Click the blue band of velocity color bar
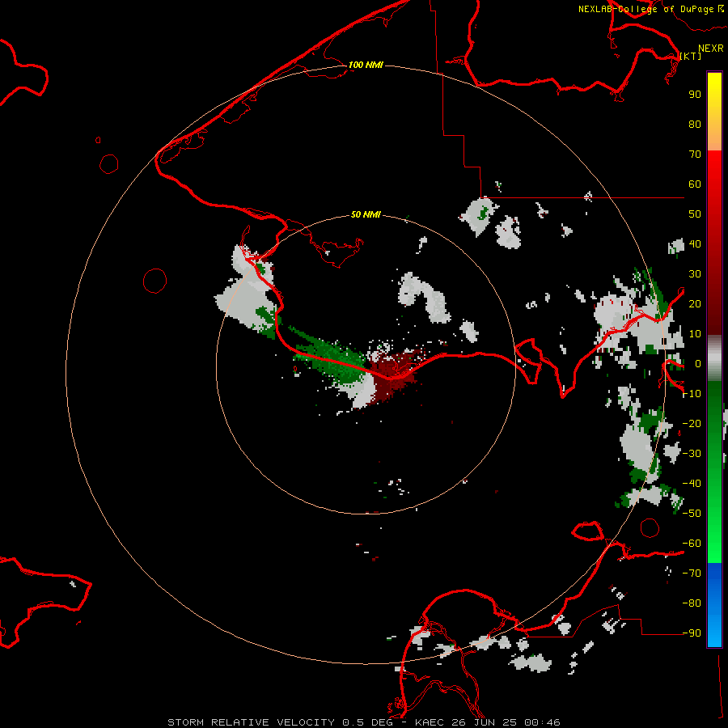The image size is (728, 728). 714,605
